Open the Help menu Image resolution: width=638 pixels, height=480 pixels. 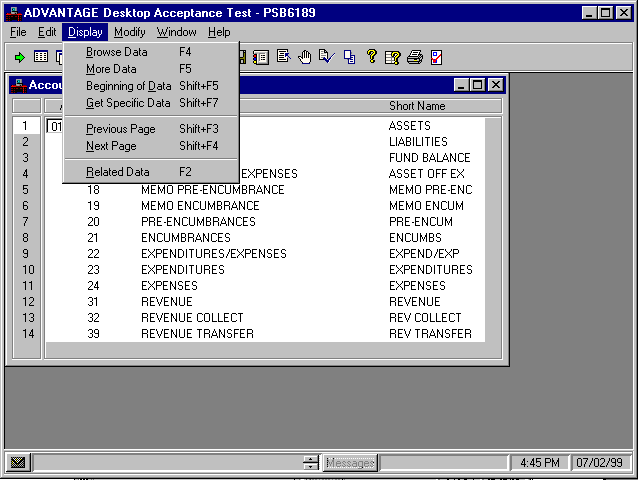(219, 32)
